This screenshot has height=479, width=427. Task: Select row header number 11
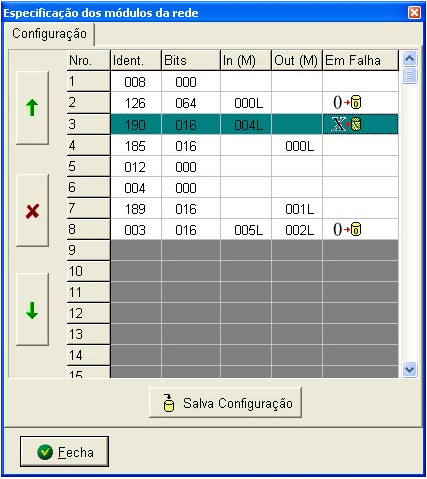click(88, 292)
